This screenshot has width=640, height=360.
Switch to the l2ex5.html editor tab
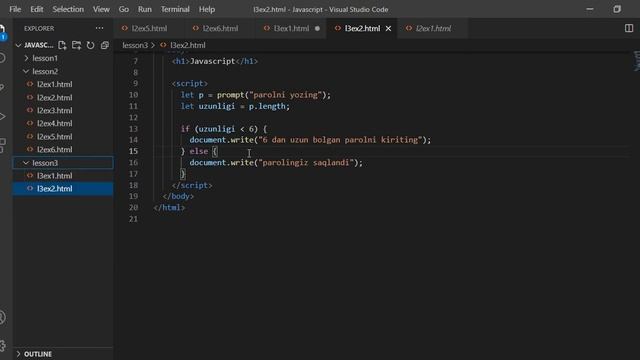pos(149,28)
